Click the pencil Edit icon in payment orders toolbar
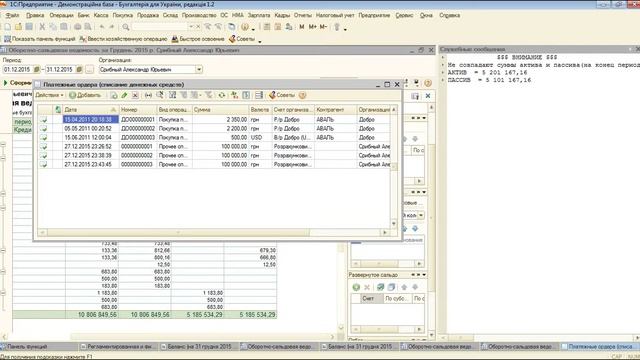 [124, 95]
